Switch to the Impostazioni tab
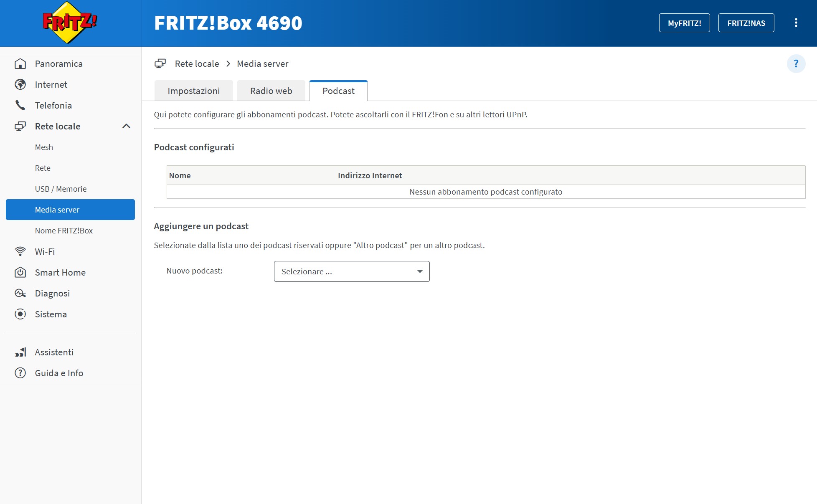 click(194, 91)
